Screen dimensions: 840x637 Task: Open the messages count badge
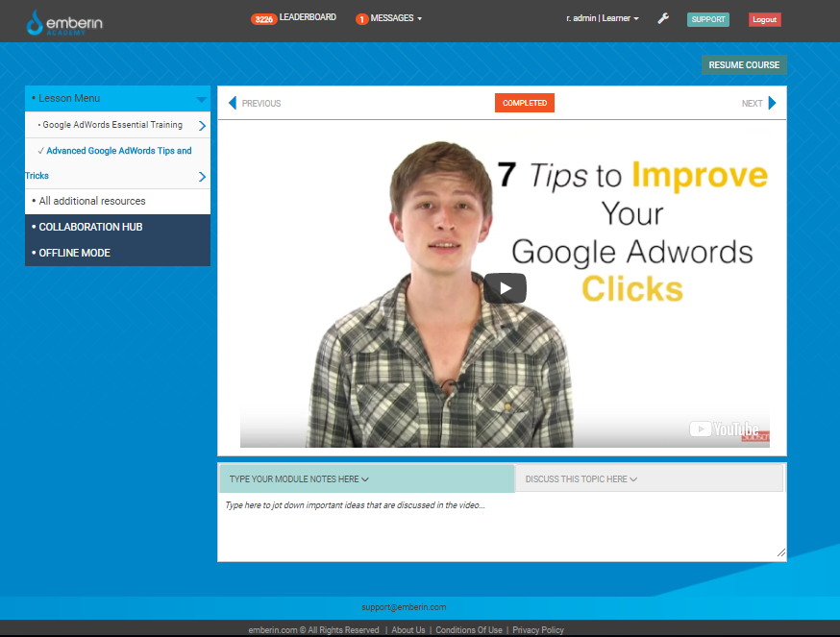point(362,19)
